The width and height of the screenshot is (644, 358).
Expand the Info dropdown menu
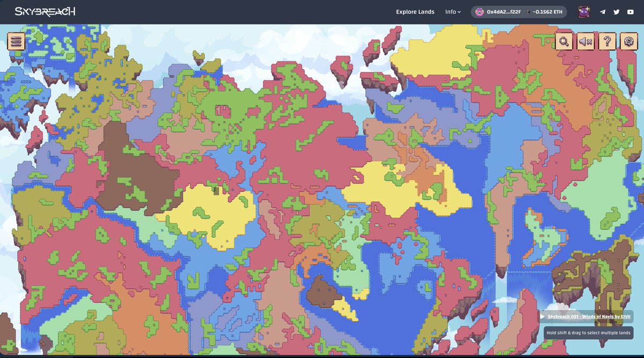tap(453, 12)
